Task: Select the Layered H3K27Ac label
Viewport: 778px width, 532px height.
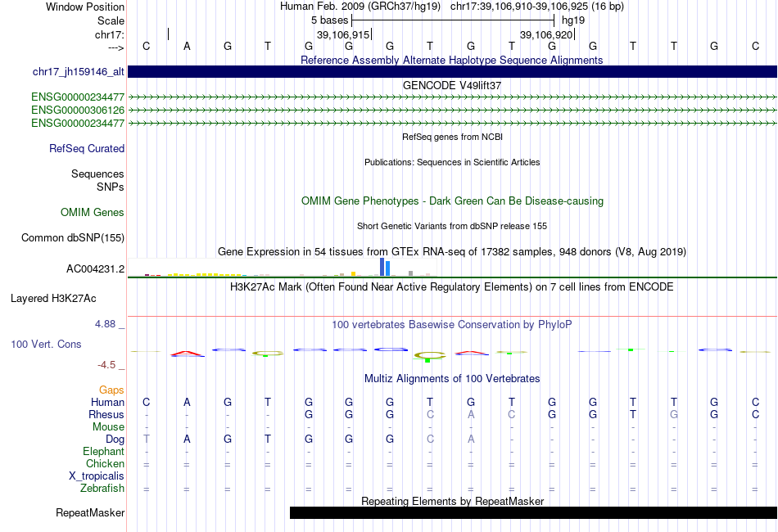Action: point(53,298)
